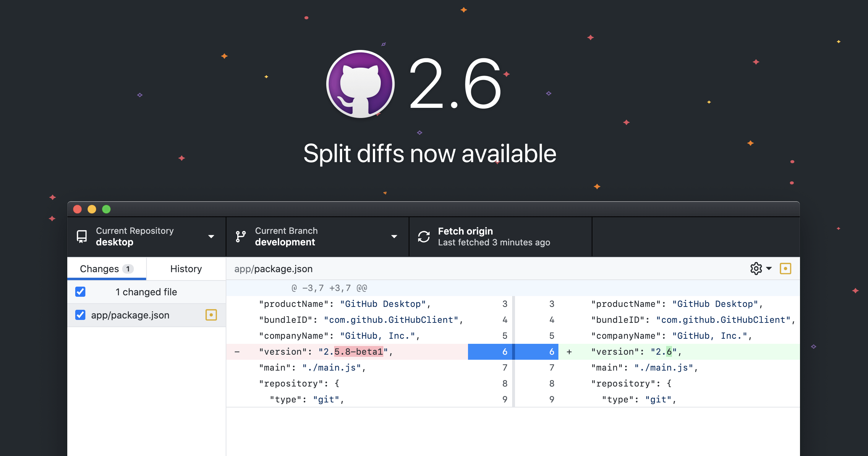Image resolution: width=868 pixels, height=456 pixels.
Task: Select app/package.json in the changed files list
Action: point(130,315)
